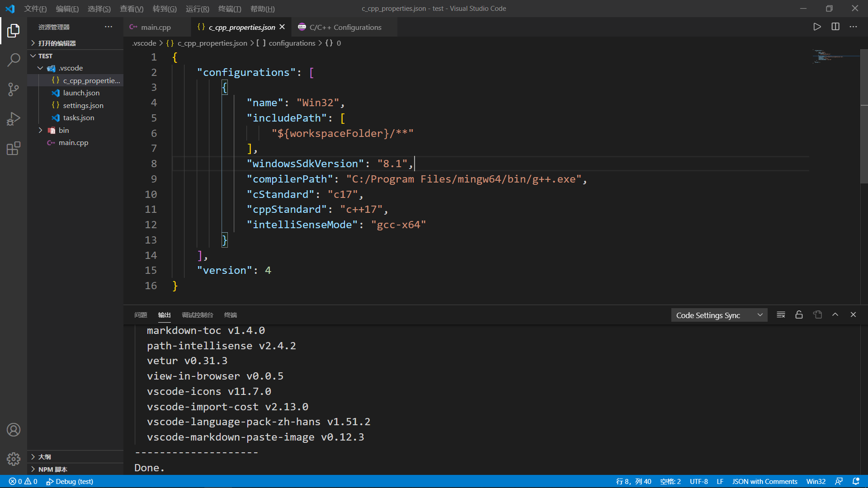
Task: Expand the Outline section
Action: tap(75, 457)
